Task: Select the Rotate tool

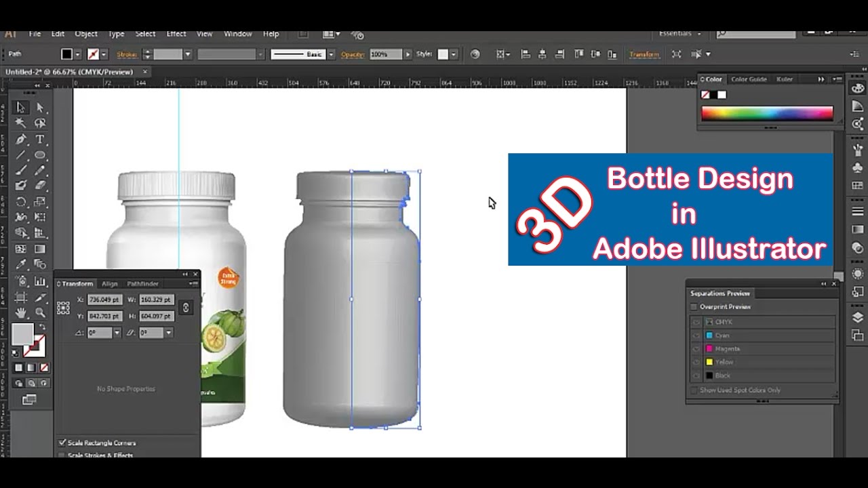Action: pyautogui.click(x=21, y=201)
